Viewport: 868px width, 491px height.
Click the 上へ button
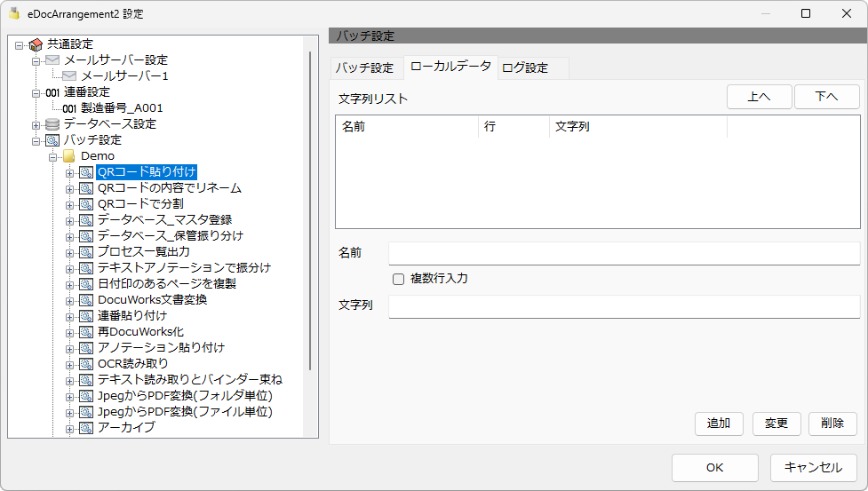click(x=759, y=97)
